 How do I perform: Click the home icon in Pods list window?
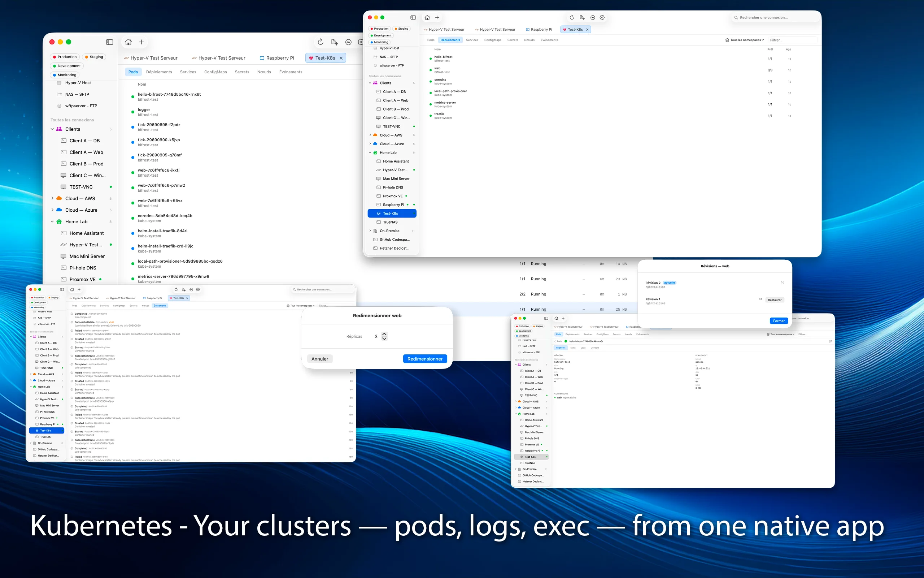[128, 42]
